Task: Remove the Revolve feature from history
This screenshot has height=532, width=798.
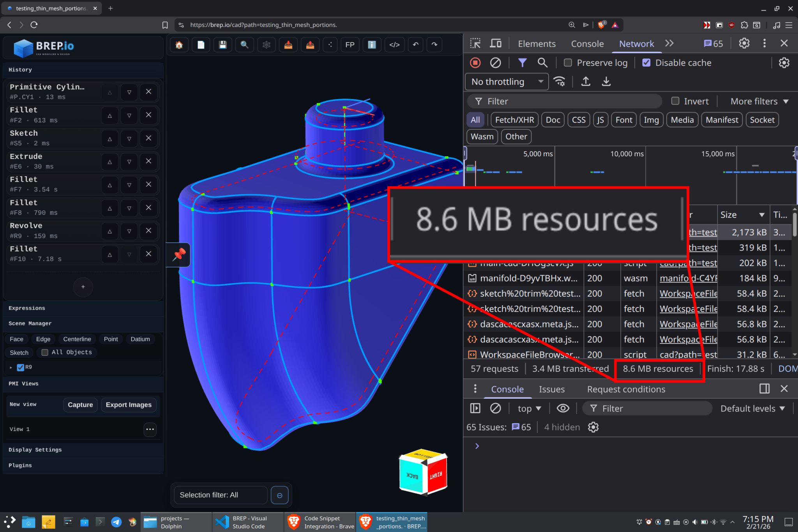Action: pos(148,231)
